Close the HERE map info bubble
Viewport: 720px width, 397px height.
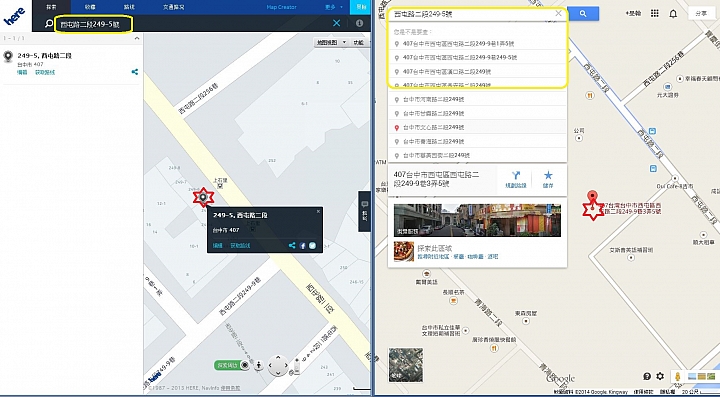click(x=318, y=212)
